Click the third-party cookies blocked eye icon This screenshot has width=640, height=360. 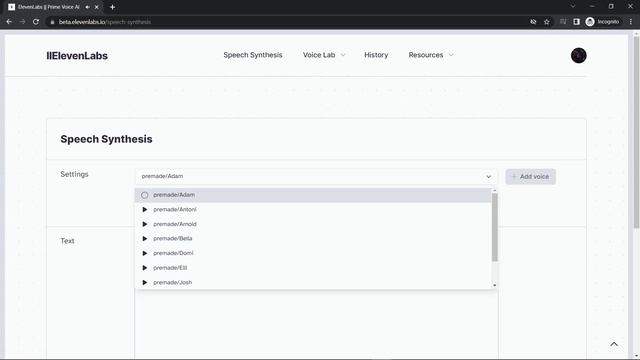533,22
